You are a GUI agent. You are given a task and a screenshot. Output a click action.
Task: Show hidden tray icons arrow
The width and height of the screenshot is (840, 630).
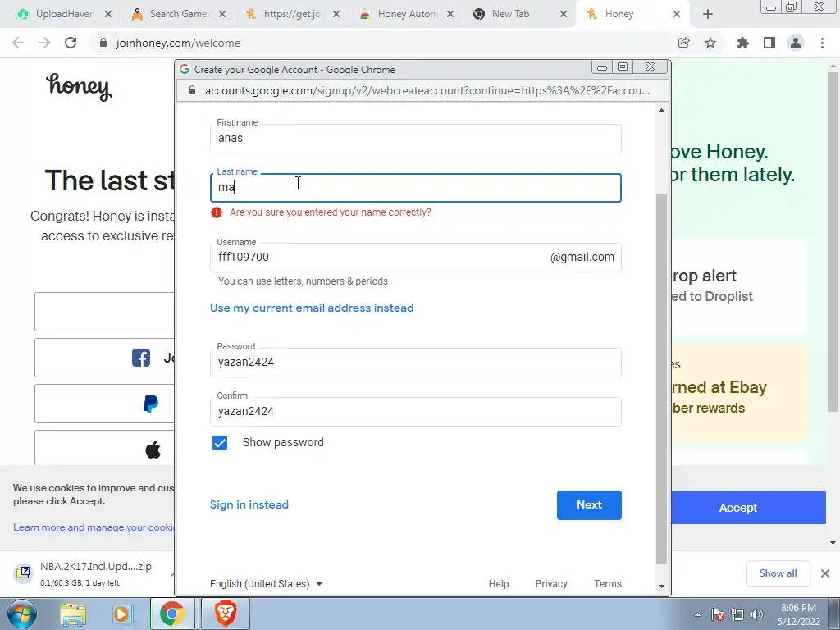[697, 614]
